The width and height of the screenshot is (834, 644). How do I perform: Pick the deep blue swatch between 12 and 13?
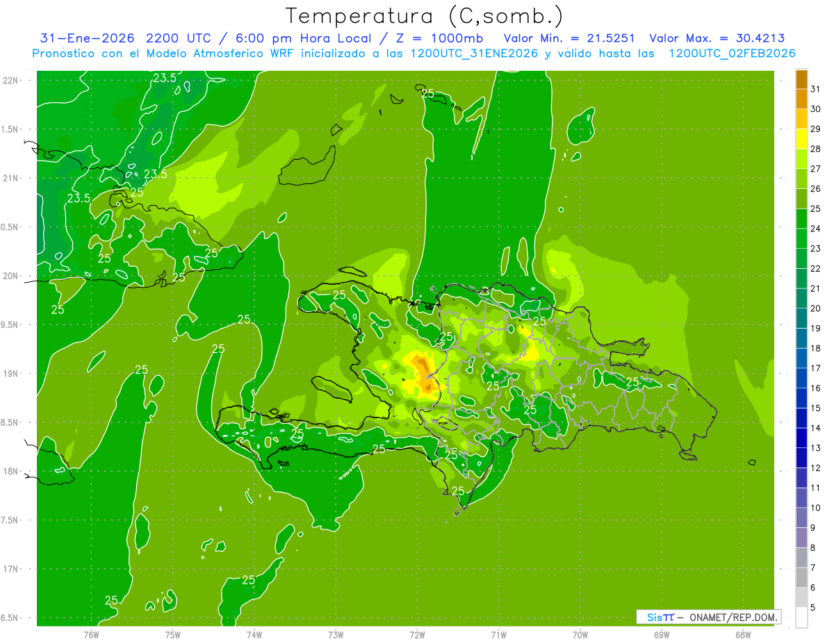tap(801, 458)
